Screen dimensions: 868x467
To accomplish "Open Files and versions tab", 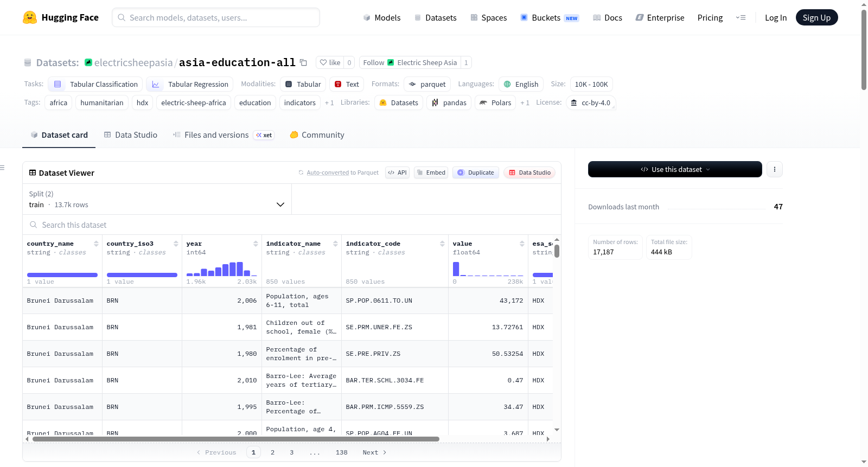I will [x=223, y=135].
